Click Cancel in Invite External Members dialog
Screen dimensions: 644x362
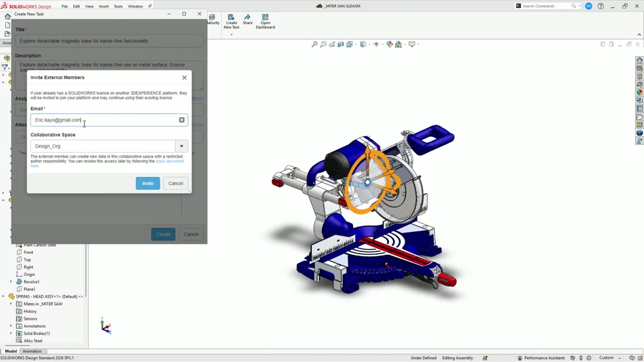coord(176,184)
